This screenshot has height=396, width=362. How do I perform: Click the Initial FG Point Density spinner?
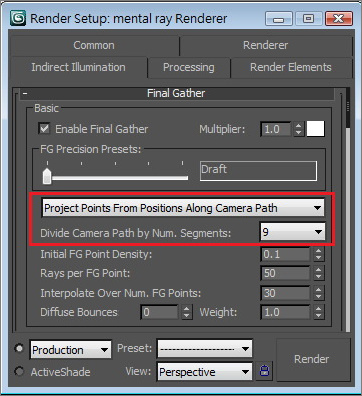[x=318, y=254]
